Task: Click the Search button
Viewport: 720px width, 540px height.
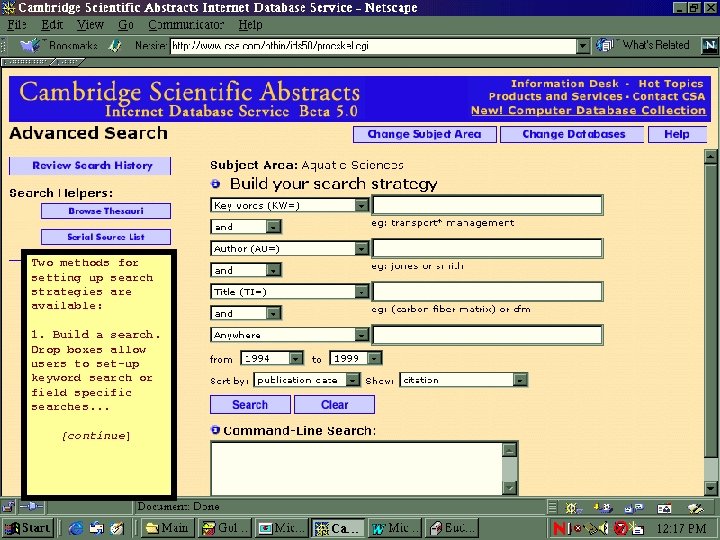Action: coord(250,405)
